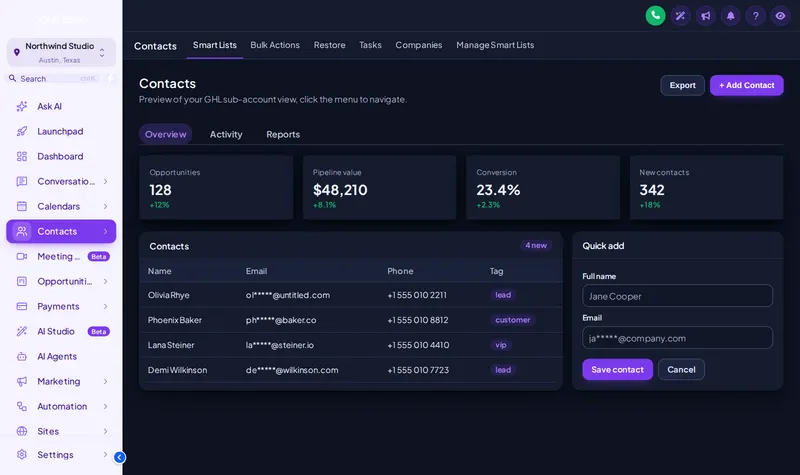
Task: Click the Ask AI sparkle icon
Action: [21, 106]
